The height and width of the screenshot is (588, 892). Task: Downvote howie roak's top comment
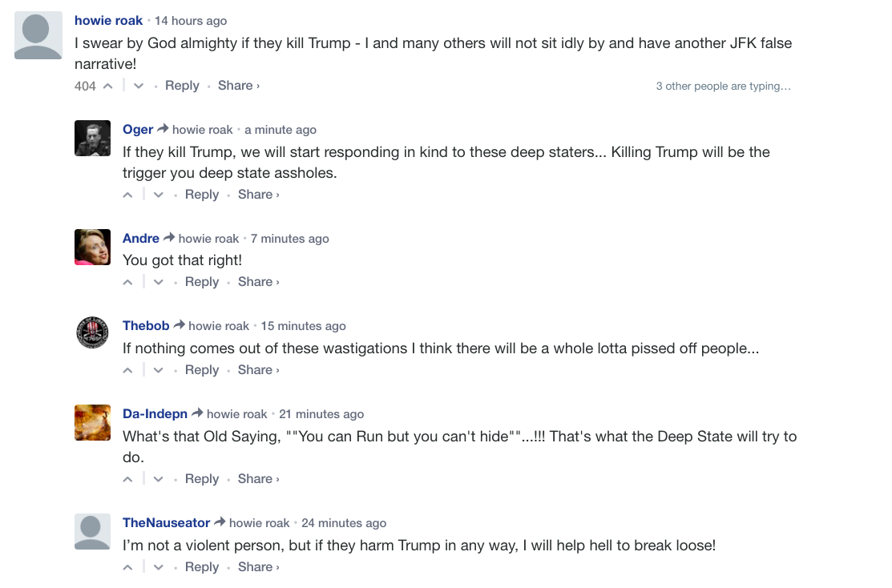pyautogui.click(x=139, y=86)
